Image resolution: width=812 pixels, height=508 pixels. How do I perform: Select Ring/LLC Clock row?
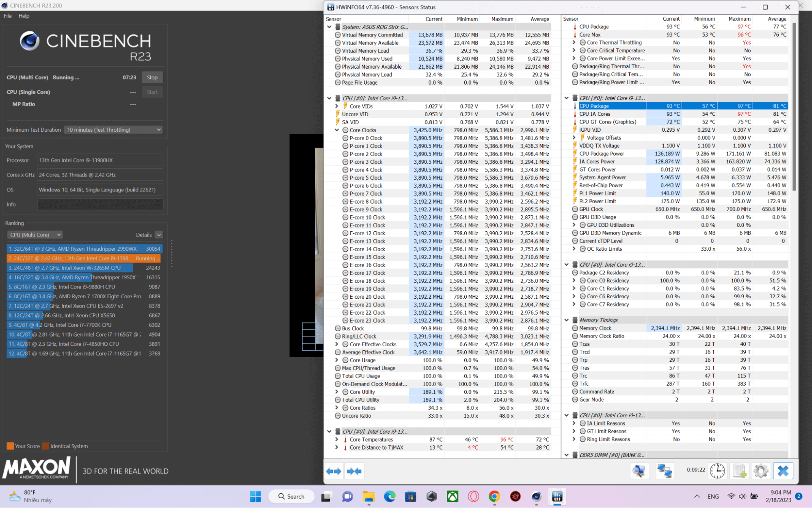pyautogui.click(x=438, y=336)
